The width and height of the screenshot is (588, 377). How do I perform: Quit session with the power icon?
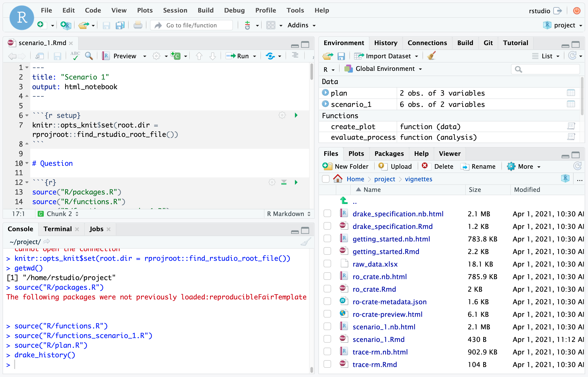[577, 10]
